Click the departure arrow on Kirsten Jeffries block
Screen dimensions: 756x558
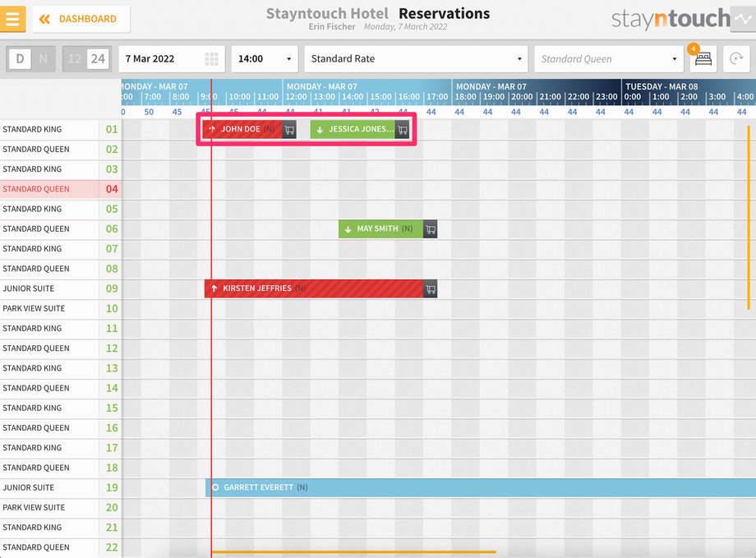[214, 288]
